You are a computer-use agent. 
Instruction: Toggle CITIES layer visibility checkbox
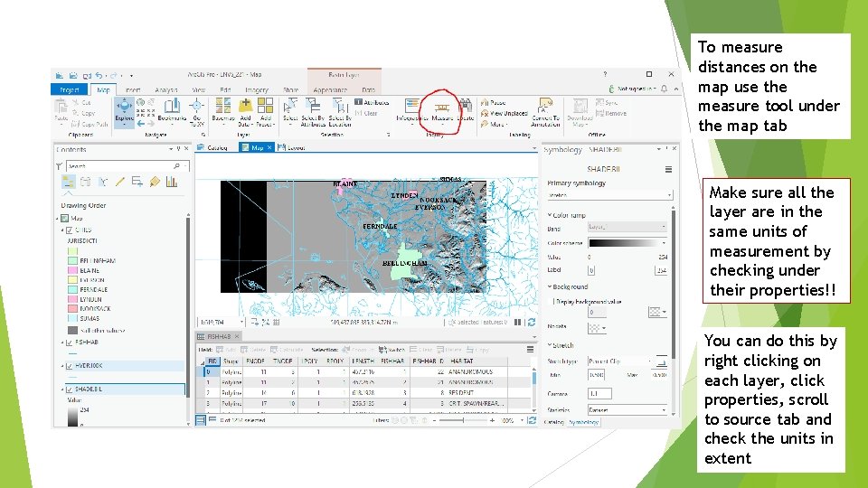(70, 230)
